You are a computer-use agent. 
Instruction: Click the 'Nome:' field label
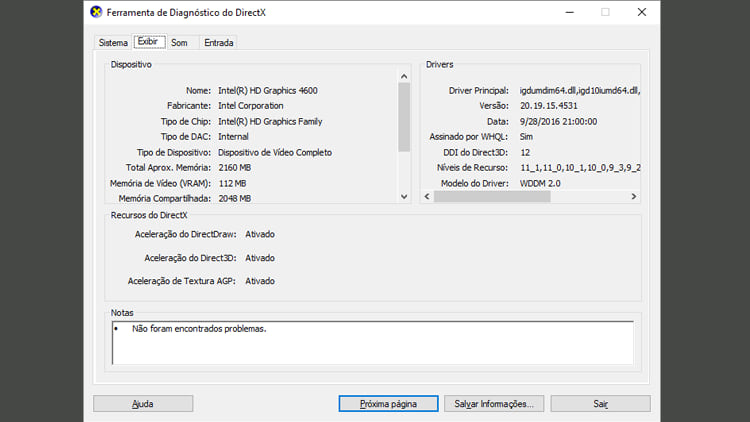pyautogui.click(x=199, y=90)
